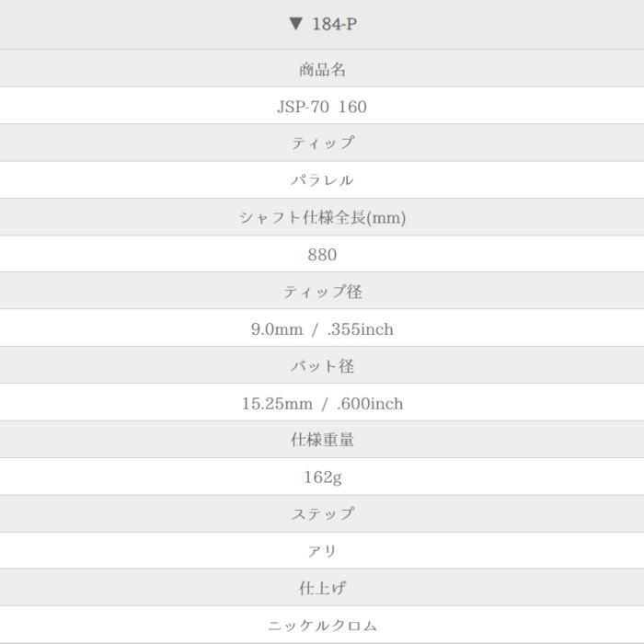Select the 商品名 header row
Viewport: 644px width, 644px height.
point(322,69)
